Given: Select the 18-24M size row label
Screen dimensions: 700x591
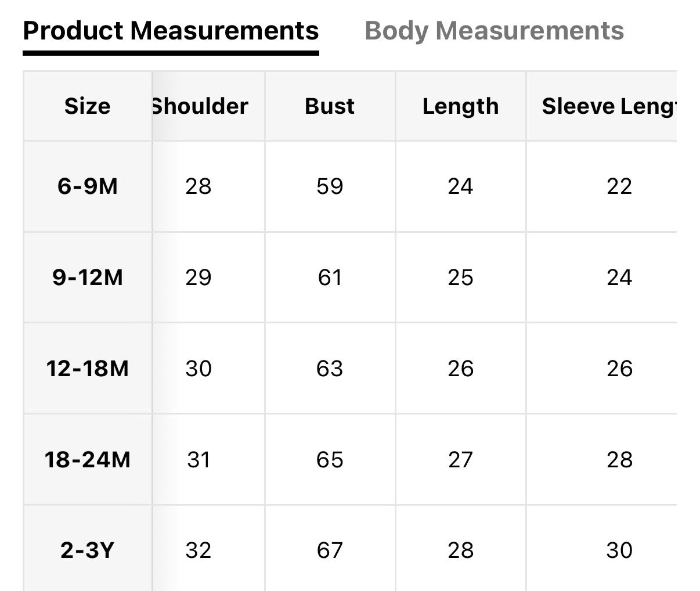Looking at the screenshot, I should [87, 460].
